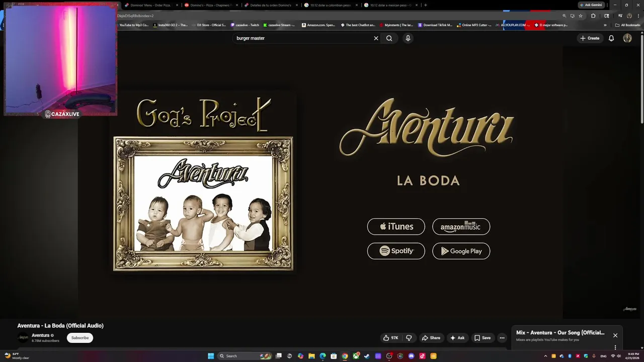Screen dimensions: 644x362
Task: Open Aventura channel avatar
Action: tap(23, 338)
